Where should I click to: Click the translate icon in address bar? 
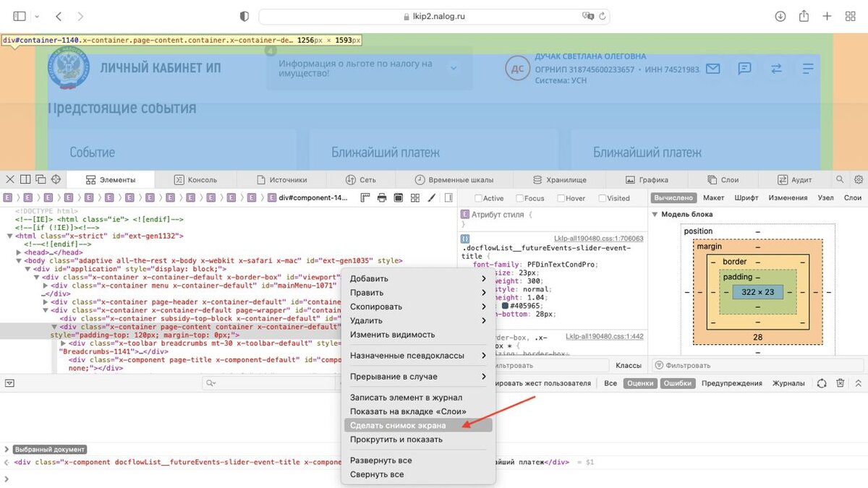click(588, 16)
